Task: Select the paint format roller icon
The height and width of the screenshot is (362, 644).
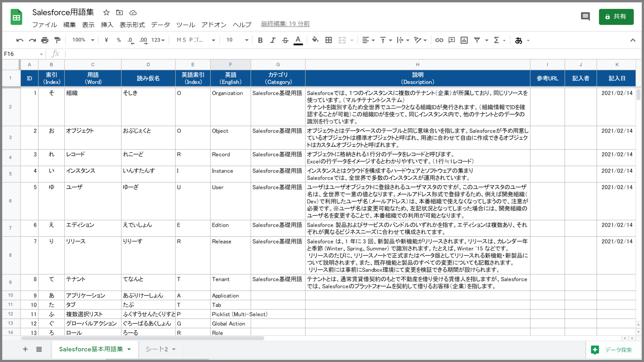Action: tap(57, 40)
